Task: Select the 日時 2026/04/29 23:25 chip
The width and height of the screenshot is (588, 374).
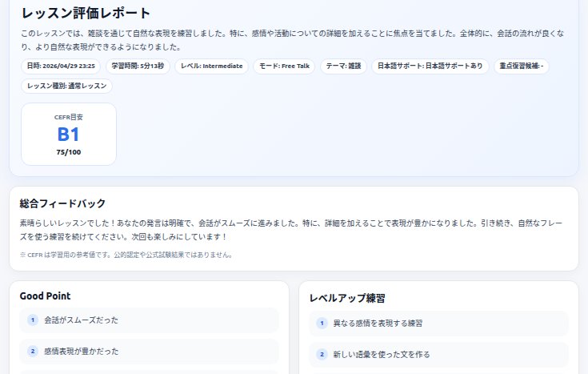Action: click(61, 66)
